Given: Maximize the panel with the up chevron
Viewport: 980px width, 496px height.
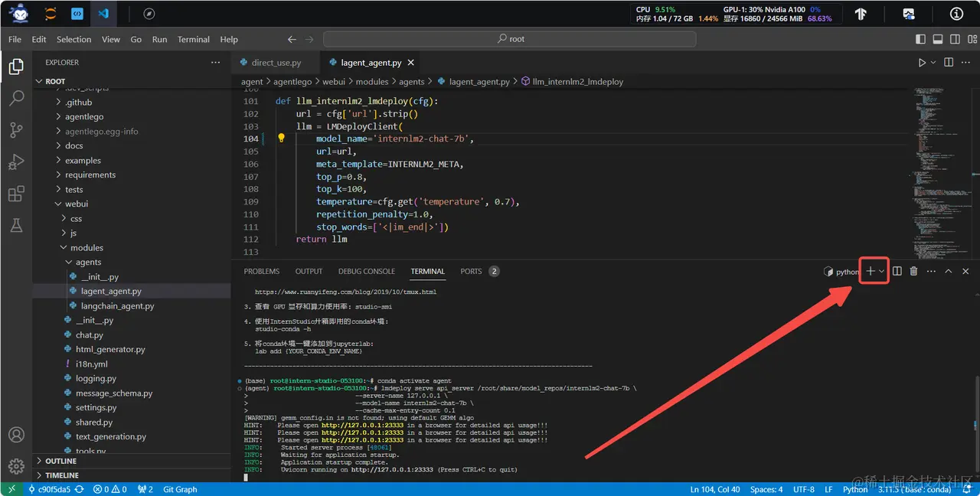Looking at the screenshot, I should tap(949, 271).
